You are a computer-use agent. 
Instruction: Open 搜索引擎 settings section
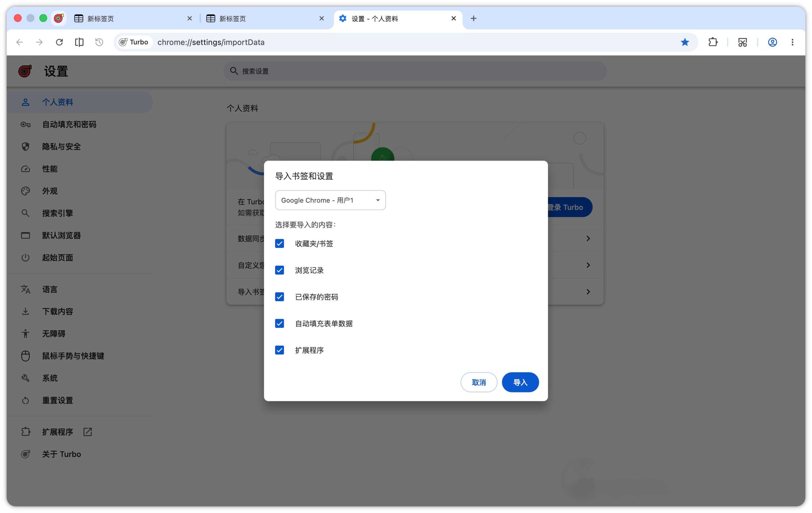[80, 213]
